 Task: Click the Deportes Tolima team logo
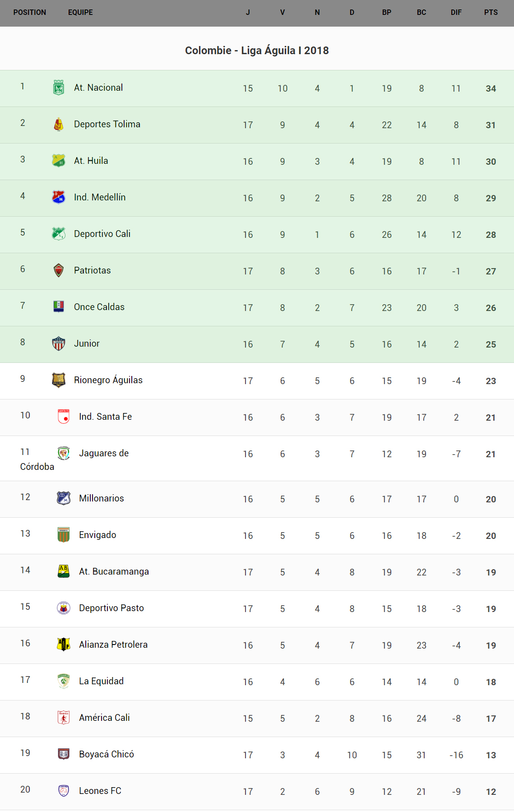click(59, 124)
